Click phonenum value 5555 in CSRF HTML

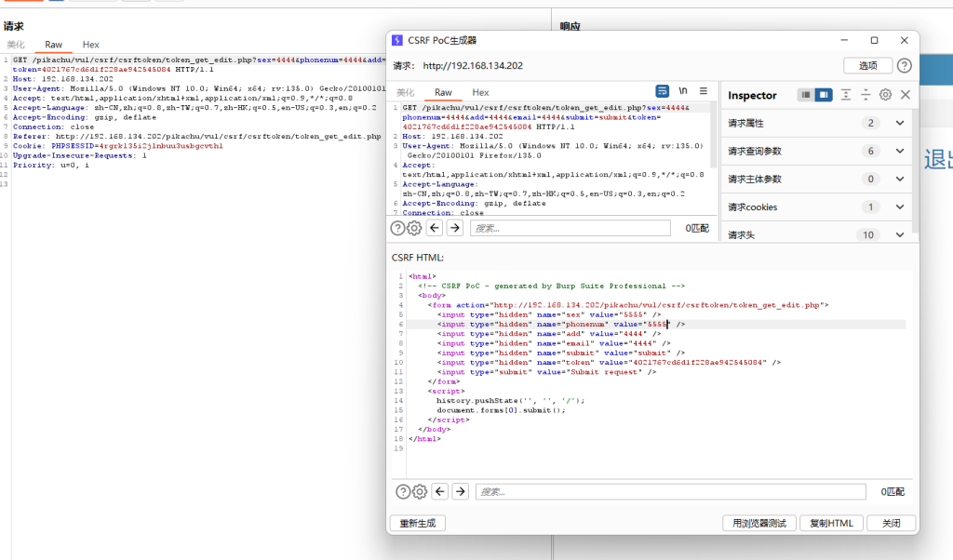[x=657, y=325]
